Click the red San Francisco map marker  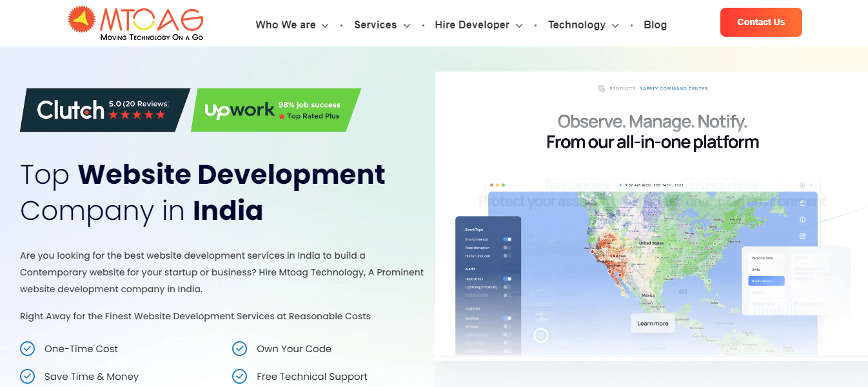point(592,252)
